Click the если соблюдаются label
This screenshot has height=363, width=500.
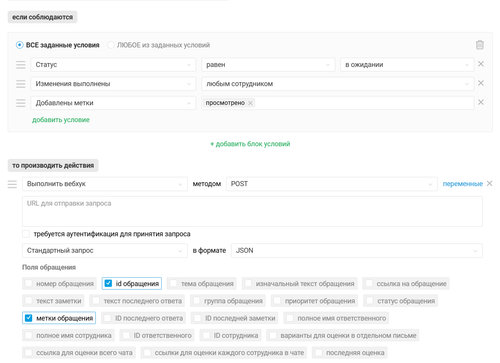point(42,17)
